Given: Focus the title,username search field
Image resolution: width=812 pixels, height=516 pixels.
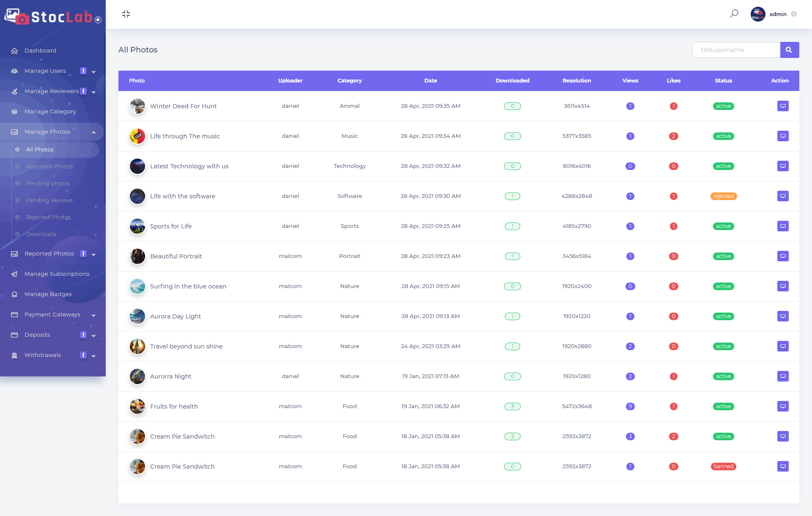Looking at the screenshot, I should [x=736, y=50].
